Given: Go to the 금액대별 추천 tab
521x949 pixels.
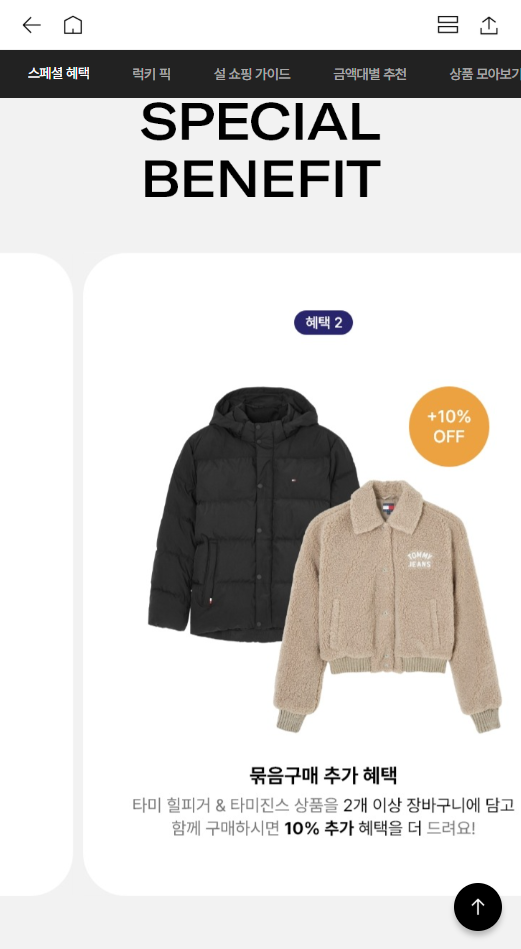Looking at the screenshot, I should (x=370, y=74).
